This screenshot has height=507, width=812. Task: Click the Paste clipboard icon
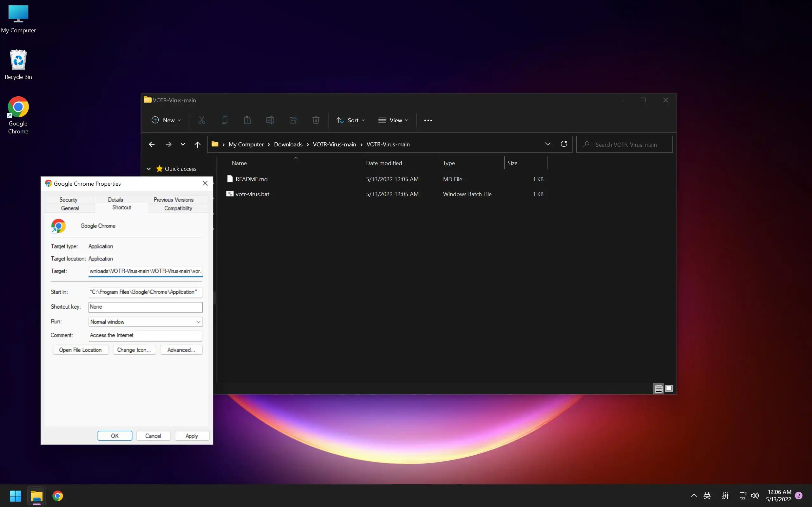tap(247, 120)
